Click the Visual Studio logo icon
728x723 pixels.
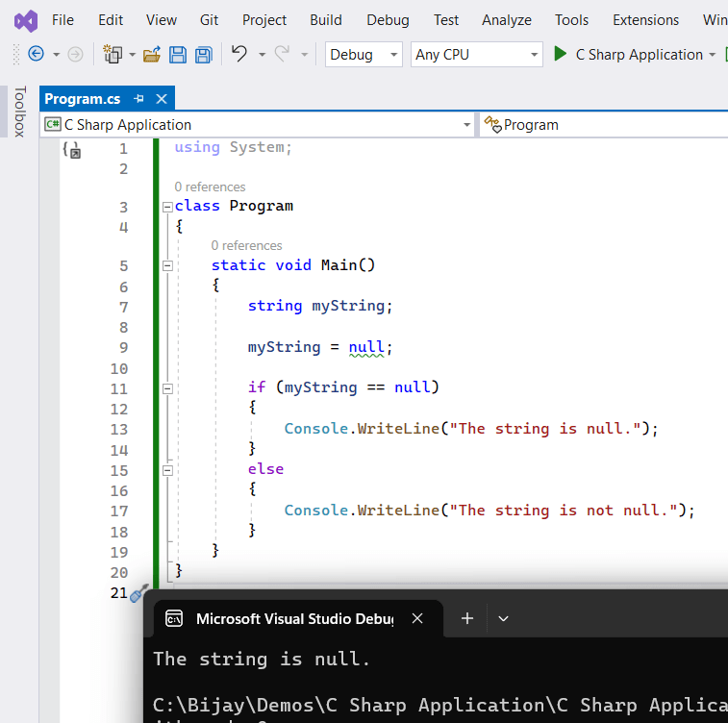[x=26, y=20]
